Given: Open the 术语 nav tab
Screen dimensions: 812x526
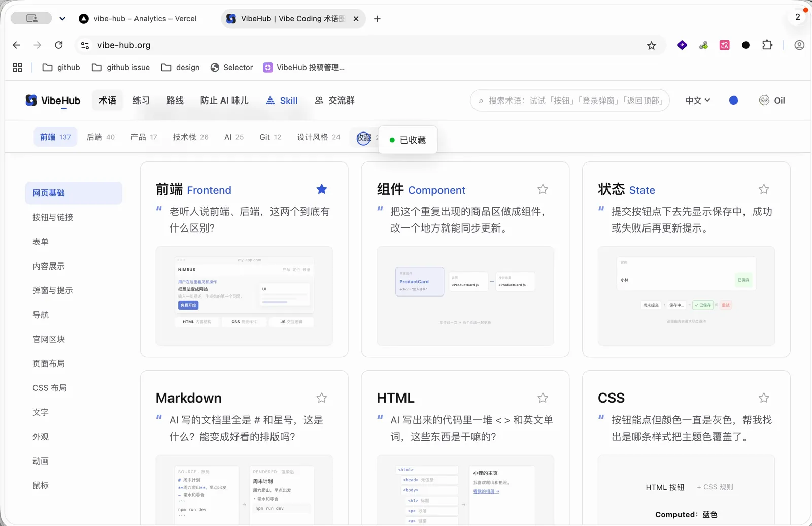Looking at the screenshot, I should click(107, 101).
